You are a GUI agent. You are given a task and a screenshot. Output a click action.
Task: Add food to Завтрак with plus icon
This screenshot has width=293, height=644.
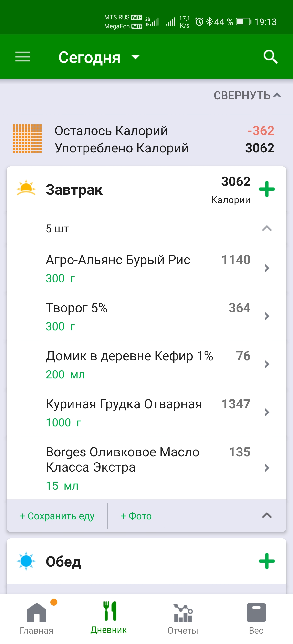click(267, 189)
